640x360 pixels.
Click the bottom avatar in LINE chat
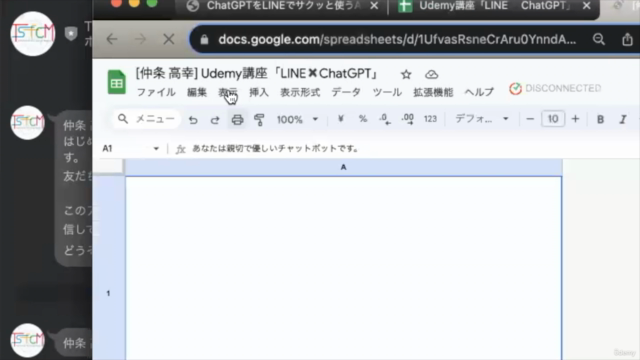(x=27, y=340)
